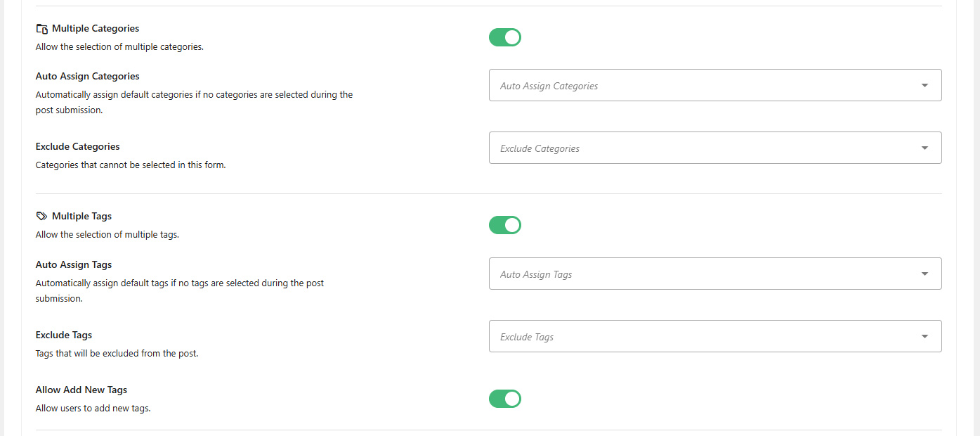
Task: Click the Exclude Categories label
Action: pyautogui.click(x=78, y=147)
